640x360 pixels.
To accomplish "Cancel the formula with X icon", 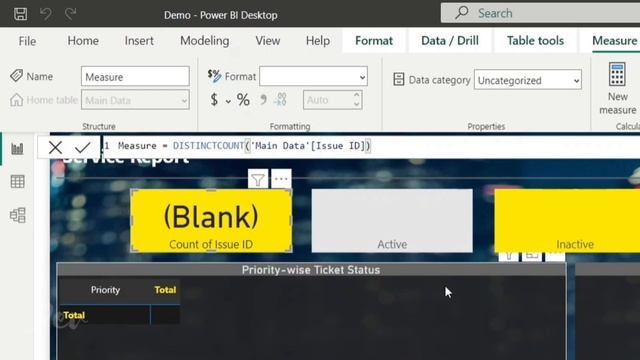I will (x=55, y=147).
